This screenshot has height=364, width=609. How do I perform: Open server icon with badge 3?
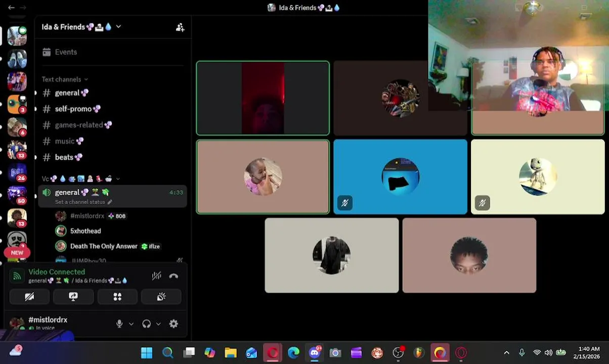[x=17, y=104]
